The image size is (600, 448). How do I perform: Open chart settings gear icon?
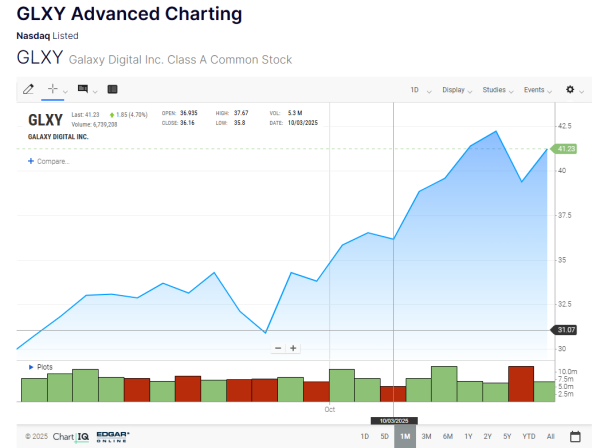click(x=570, y=89)
